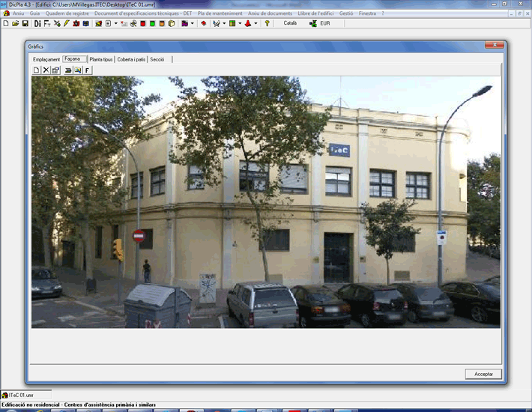Click the Acceptar button

[x=483, y=374]
